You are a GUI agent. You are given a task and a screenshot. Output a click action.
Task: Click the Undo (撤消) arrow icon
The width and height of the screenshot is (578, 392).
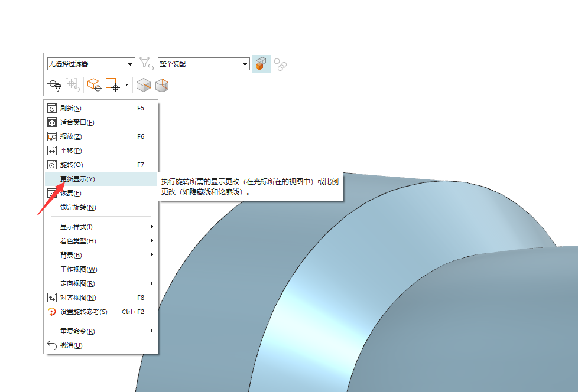(51, 345)
